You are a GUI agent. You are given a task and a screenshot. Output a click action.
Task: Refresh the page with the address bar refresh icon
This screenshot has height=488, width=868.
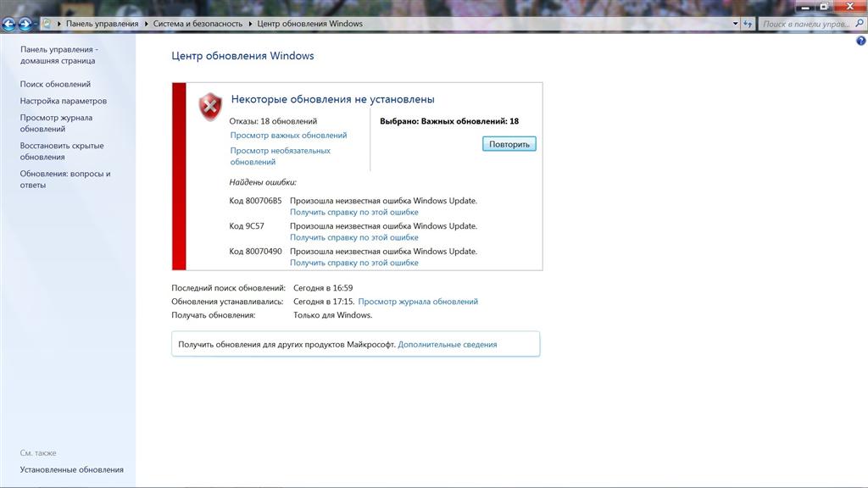(748, 24)
